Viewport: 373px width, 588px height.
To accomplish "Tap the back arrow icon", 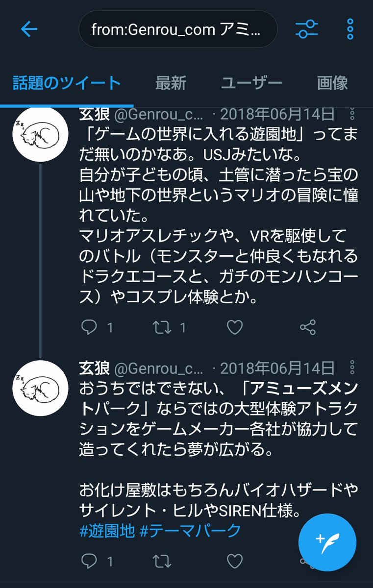I will (x=29, y=30).
